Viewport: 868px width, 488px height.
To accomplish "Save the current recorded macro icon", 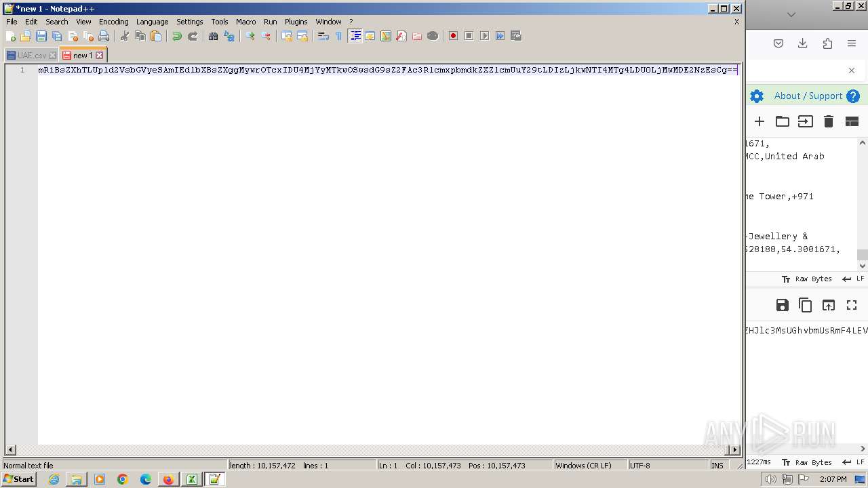I will 515,36.
